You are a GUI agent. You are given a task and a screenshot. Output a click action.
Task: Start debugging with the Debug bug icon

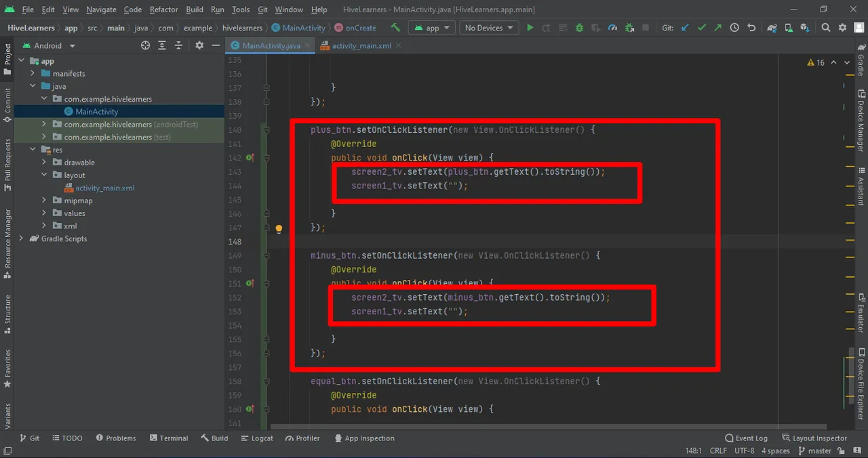tap(579, 28)
